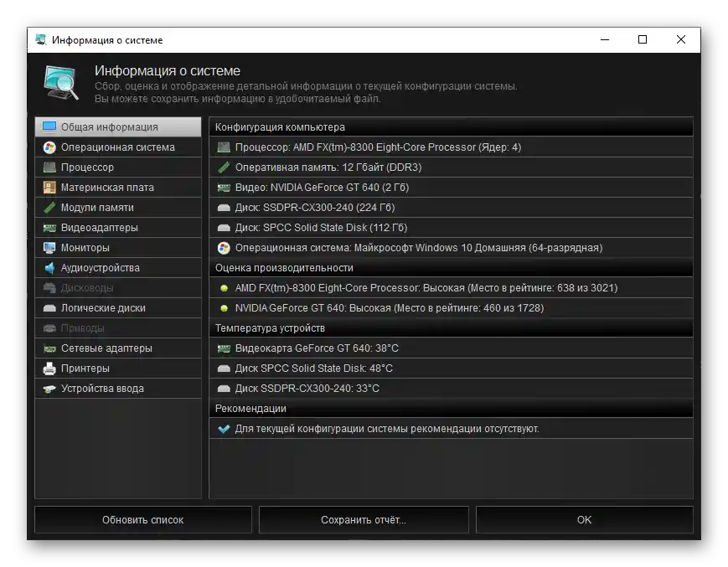This screenshot has height=567, width=728.
Task: Open the Материнская плата section
Action: click(118, 188)
